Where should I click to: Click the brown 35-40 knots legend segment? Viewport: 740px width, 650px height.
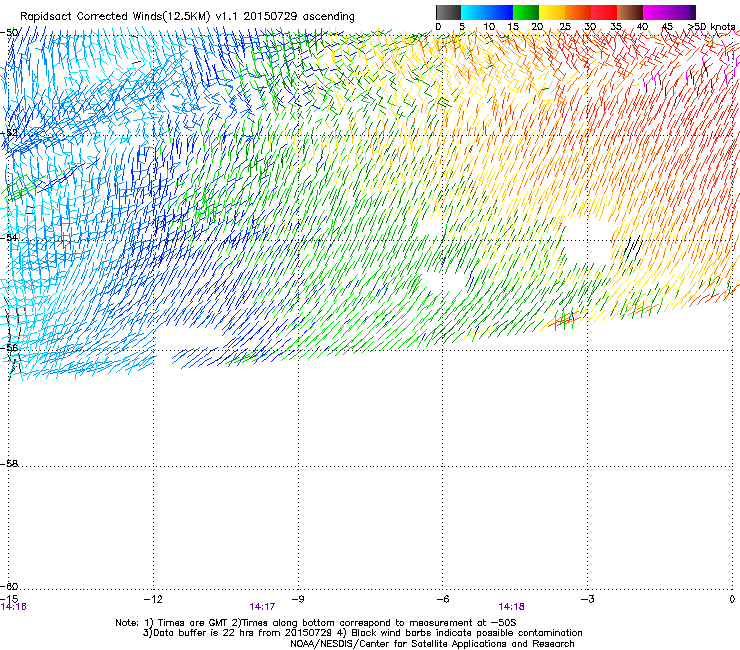pyautogui.click(x=630, y=12)
